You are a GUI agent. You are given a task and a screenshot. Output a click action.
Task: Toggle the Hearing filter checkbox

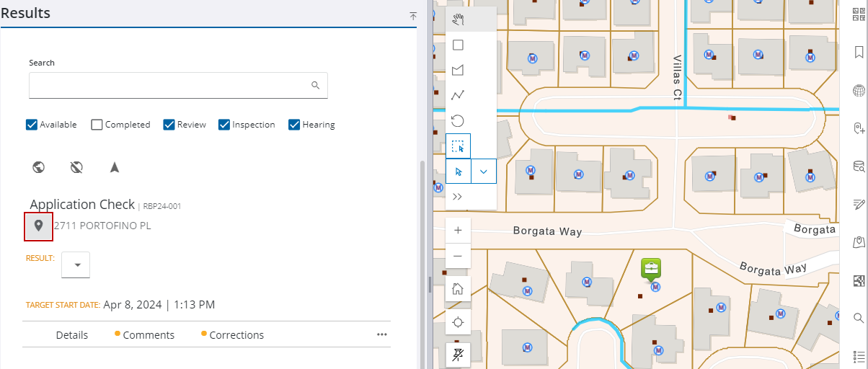coord(294,125)
